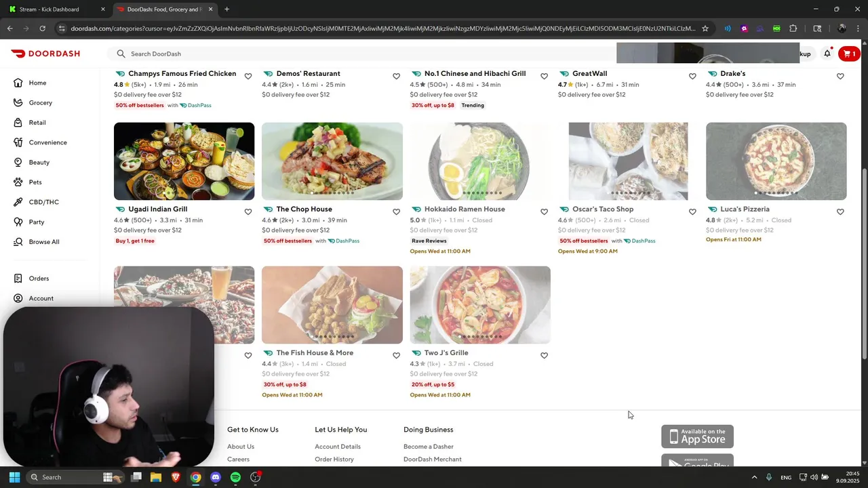868x488 pixels.
Task: Open Hokkaido Ramen House photo
Action: (x=480, y=161)
